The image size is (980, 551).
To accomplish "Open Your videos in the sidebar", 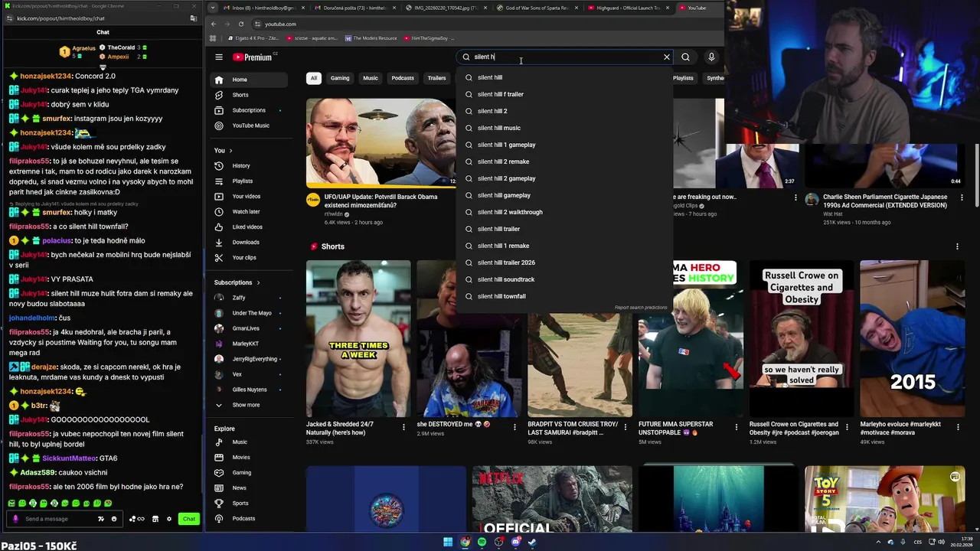I will [248, 197].
